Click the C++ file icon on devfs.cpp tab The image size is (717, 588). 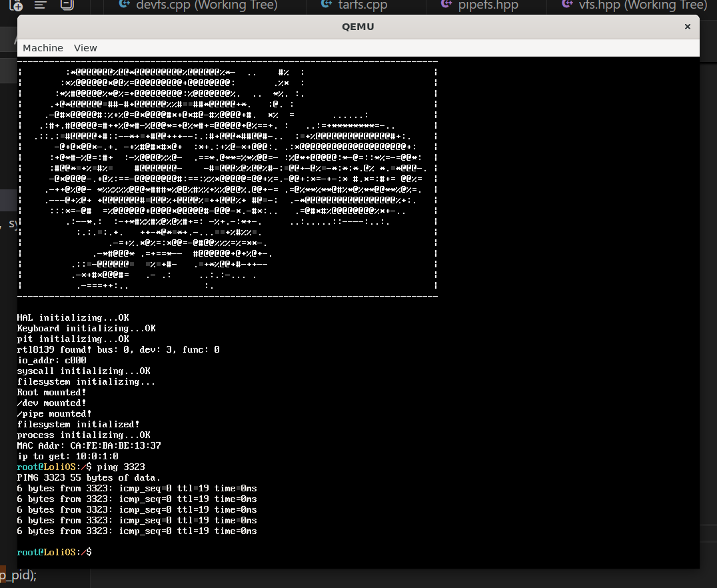point(123,5)
